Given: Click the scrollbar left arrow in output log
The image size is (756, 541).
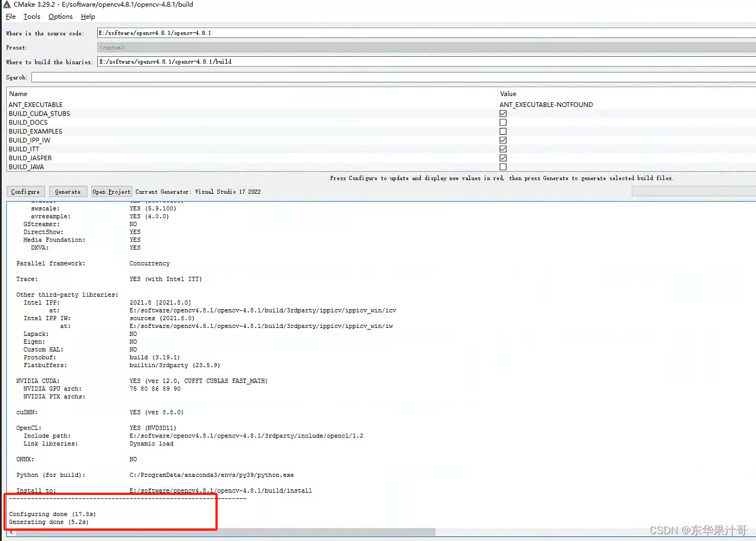Looking at the screenshot, I should (11, 532).
